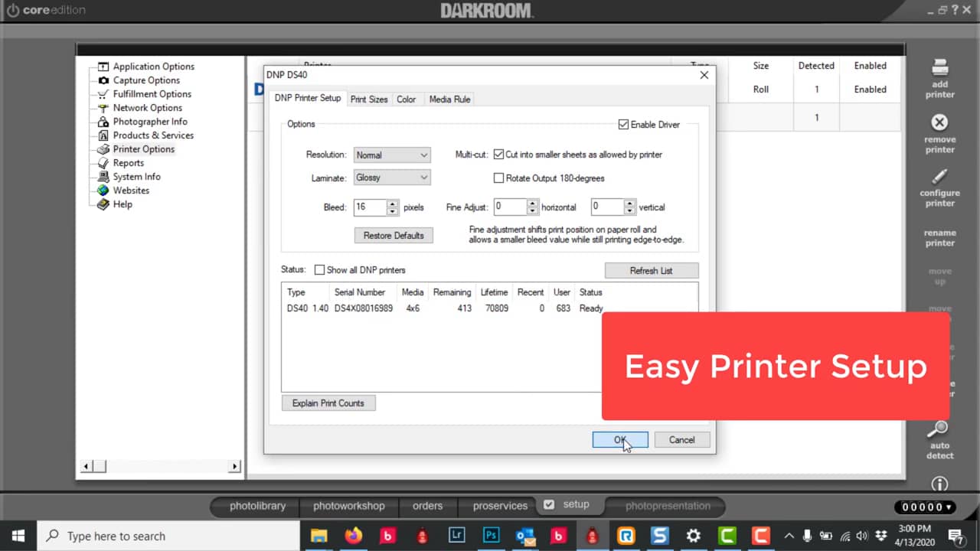Screen dimensions: 980x551
Task: Open Lightroom from the taskbar
Action: [456, 536]
